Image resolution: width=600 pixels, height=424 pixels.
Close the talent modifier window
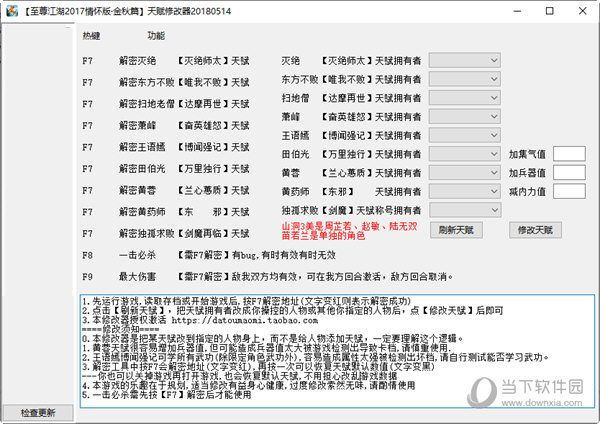(x=582, y=11)
